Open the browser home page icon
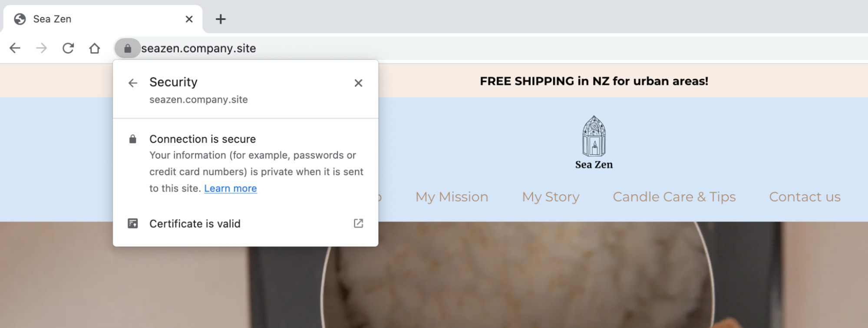 95,48
